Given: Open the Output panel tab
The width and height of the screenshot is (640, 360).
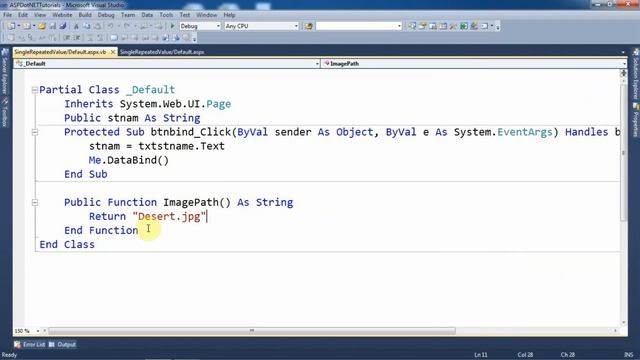Looking at the screenshot, I should coord(62,344).
